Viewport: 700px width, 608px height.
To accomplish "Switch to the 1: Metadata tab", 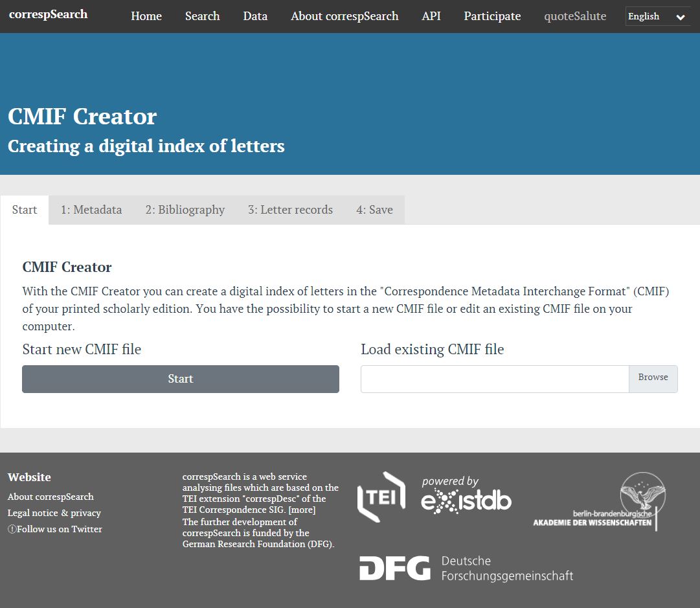I will tap(91, 210).
